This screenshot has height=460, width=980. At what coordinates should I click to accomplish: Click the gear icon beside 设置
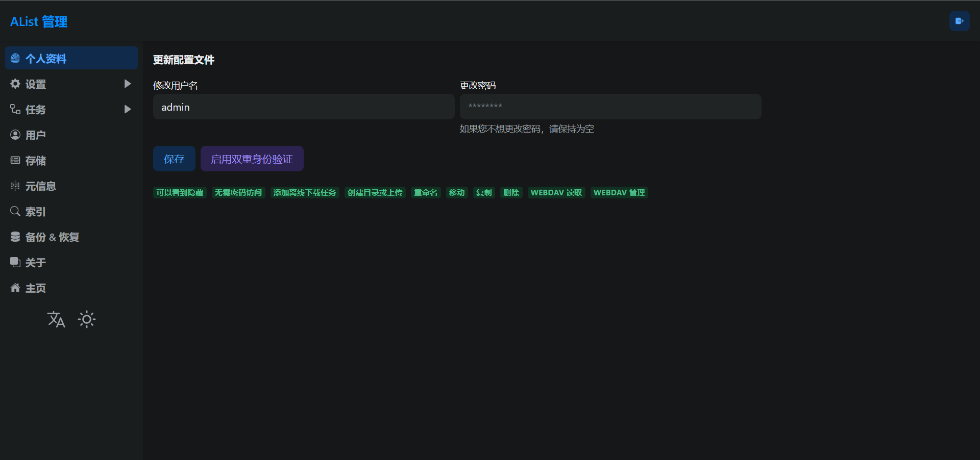15,84
